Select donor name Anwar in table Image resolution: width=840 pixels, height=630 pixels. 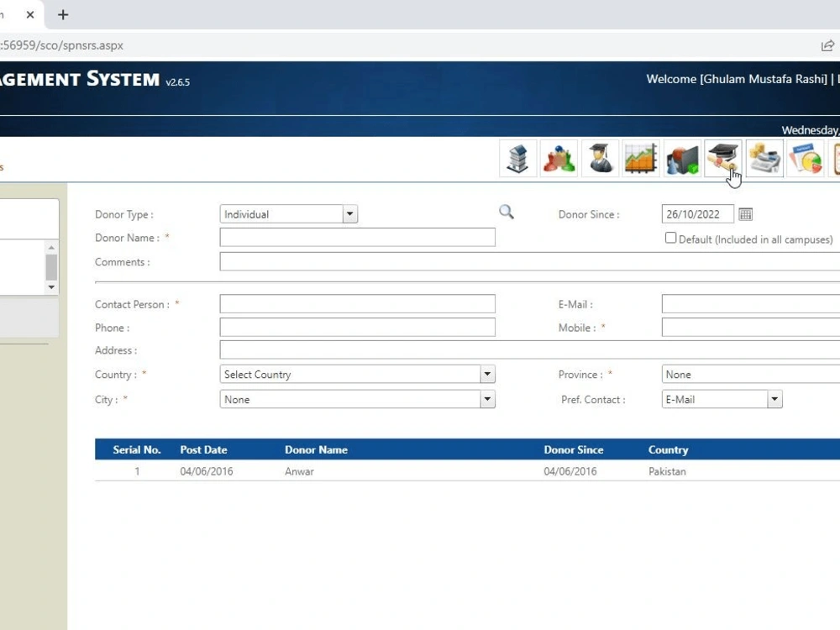[x=300, y=471]
